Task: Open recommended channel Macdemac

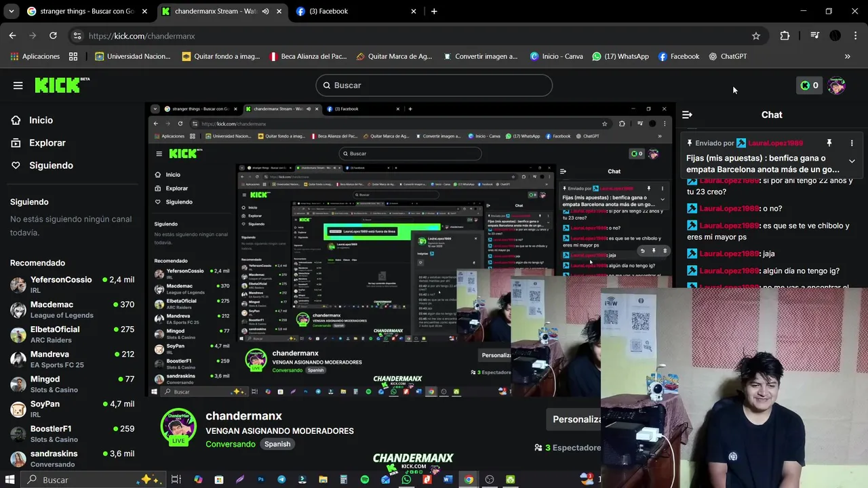Action: 72,310
